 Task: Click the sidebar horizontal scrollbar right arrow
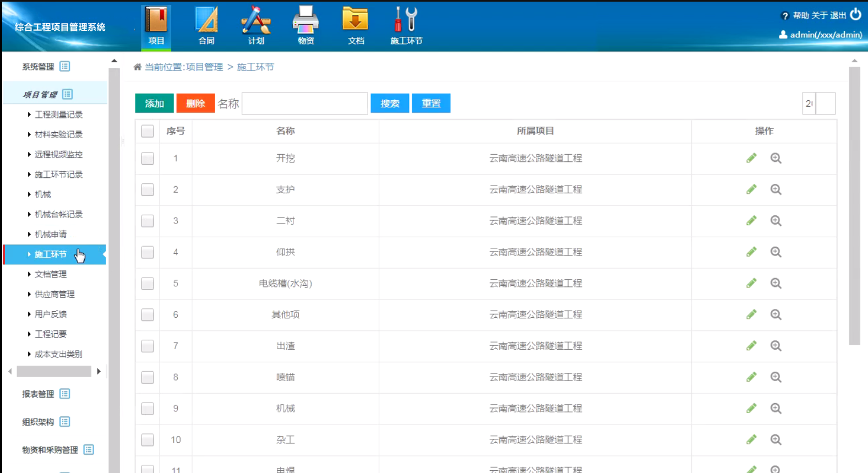pos(99,372)
